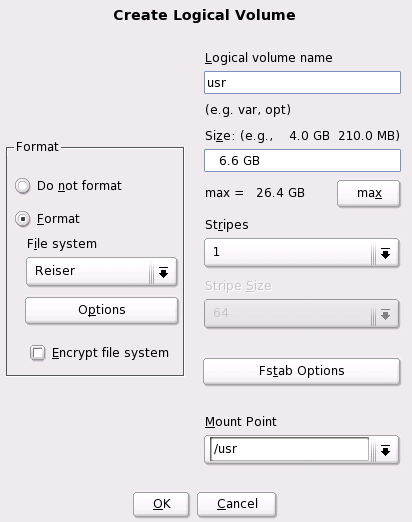Enable the Encrypt file system checkbox
412x522 pixels.
click(37, 353)
